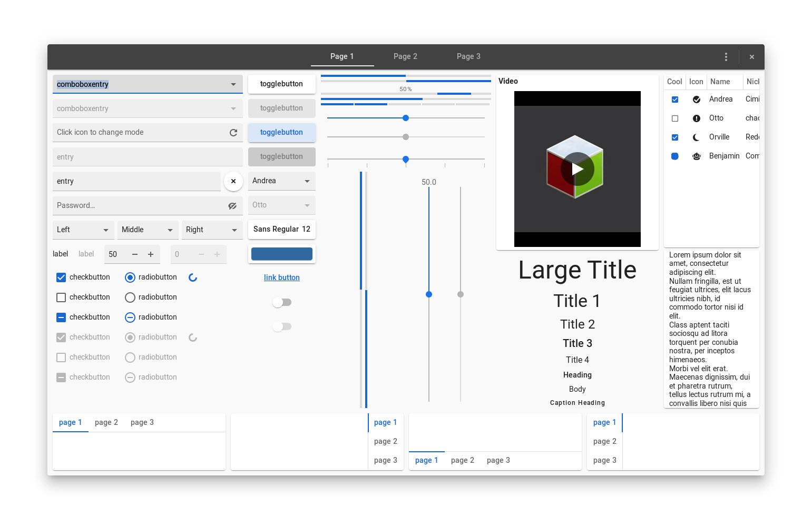Click the link button
This screenshot has height=526, width=812.
point(282,277)
